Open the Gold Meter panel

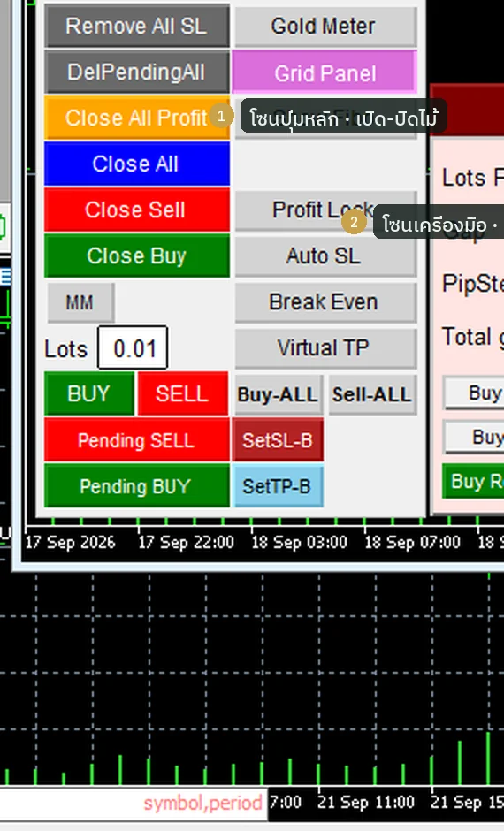[x=325, y=26]
